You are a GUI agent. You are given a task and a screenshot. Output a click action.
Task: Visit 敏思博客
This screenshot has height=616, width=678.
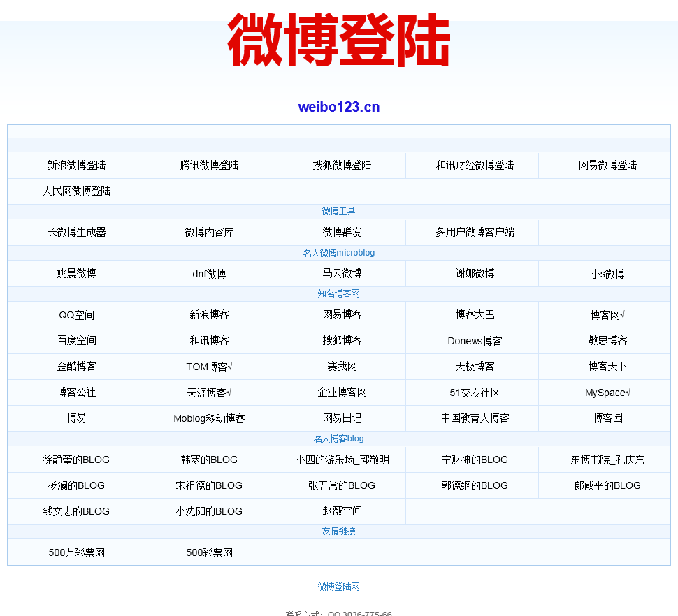point(607,341)
